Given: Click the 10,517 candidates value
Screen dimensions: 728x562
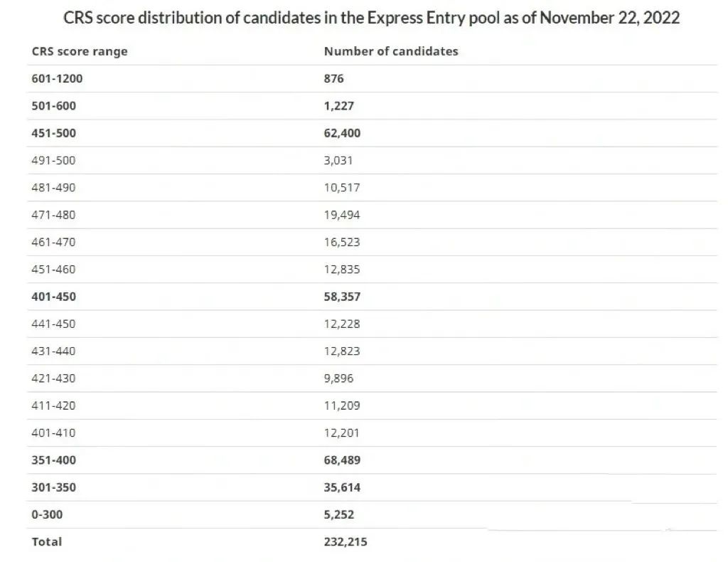Looking at the screenshot, I should click(342, 188).
